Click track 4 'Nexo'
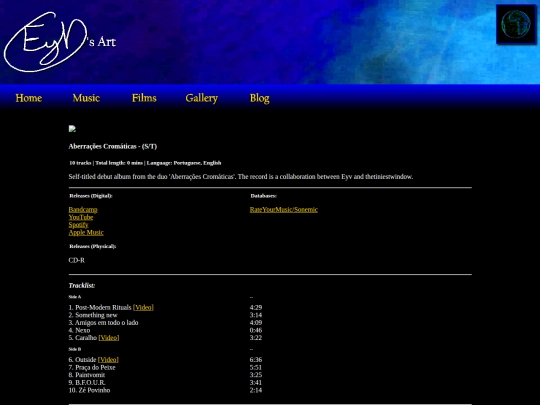The image size is (540, 405). (79, 330)
